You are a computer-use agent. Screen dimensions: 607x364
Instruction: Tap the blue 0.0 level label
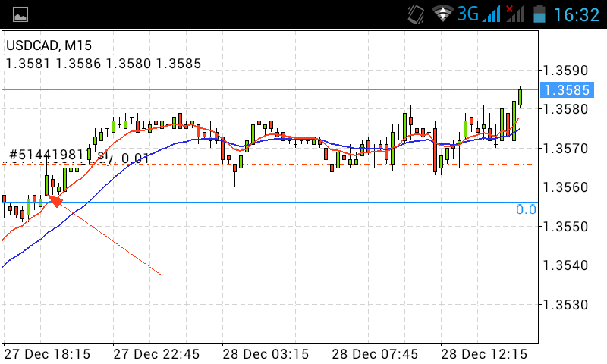point(526,209)
